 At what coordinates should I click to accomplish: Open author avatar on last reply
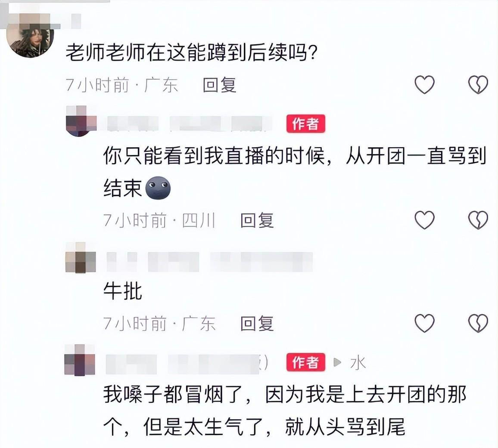80,360
